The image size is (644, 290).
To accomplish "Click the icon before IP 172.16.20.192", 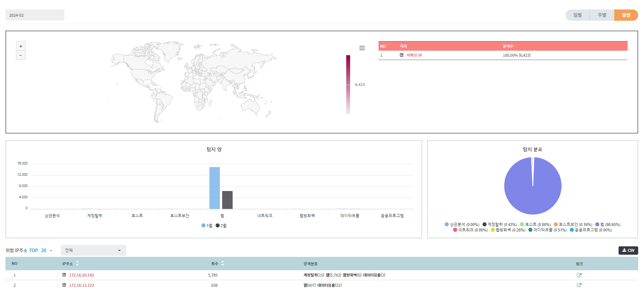I will (x=64, y=275).
